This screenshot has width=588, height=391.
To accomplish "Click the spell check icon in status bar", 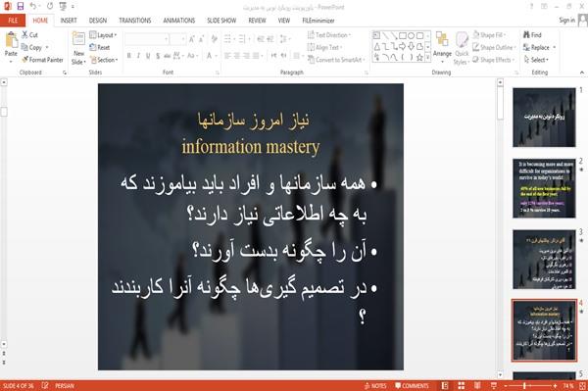I will (45, 386).
